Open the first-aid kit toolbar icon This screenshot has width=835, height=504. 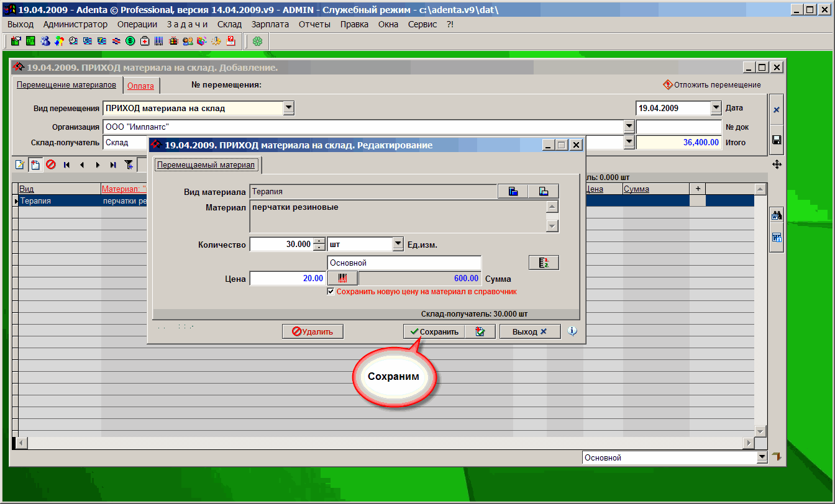145,42
